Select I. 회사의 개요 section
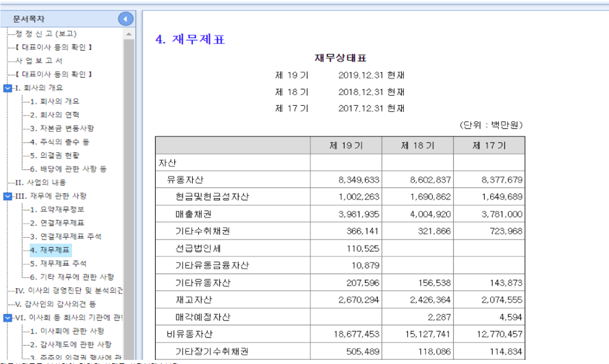Image resolution: width=609 pixels, height=364 pixels. pyautogui.click(x=39, y=87)
